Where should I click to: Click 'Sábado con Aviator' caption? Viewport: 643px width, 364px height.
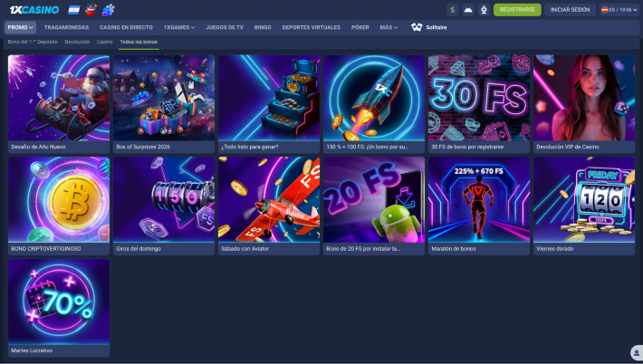tap(245, 249)
